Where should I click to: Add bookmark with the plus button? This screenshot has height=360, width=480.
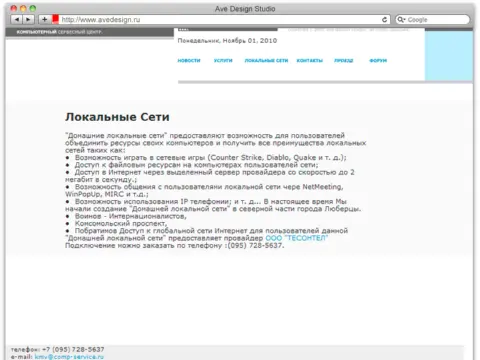coord(44,20)
